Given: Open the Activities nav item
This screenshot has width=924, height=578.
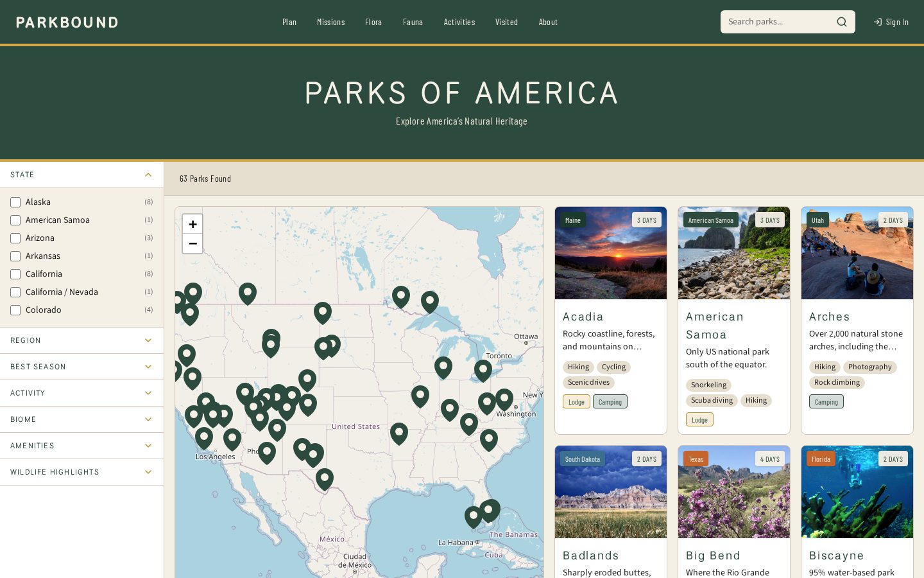Looking at the screenshot, I should click(459, 22).
